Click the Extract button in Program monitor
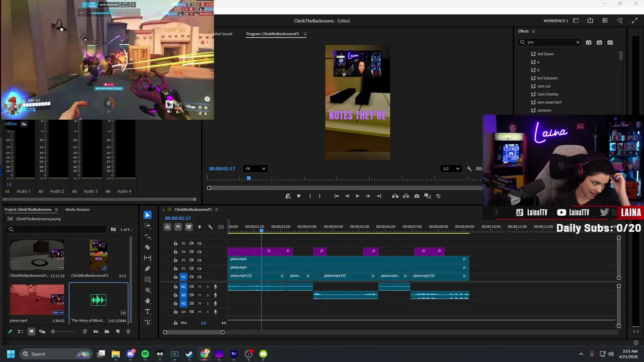 (x=406, y=196)
